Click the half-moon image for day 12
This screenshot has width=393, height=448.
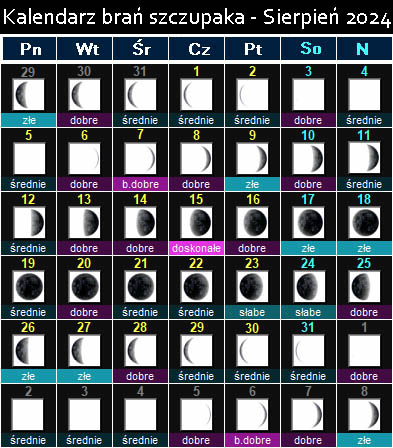point(28,223)
